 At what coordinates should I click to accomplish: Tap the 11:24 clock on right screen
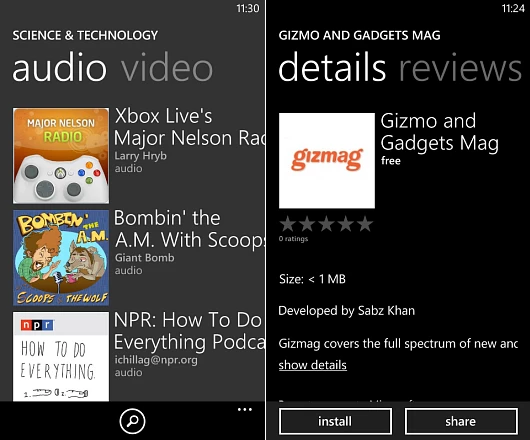pyautogui.click(x=513, y=8)
